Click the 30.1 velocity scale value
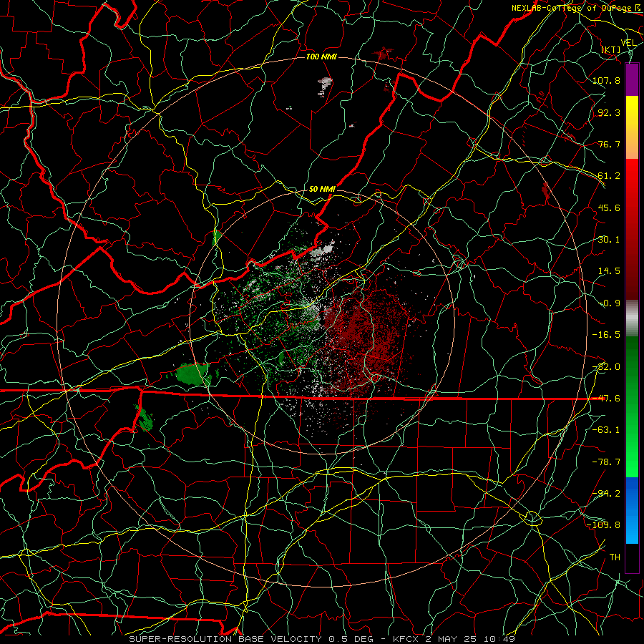Screen dimensions: 644x644 pos(609,240)
